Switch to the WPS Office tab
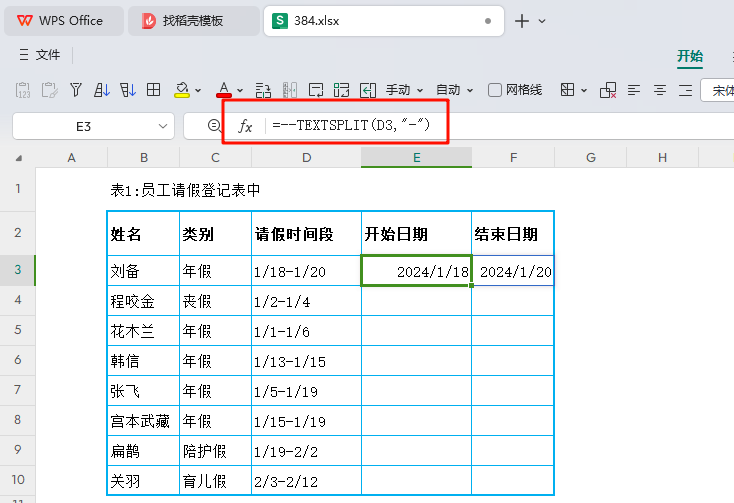This screenshot has height=503, width=734. 64,21
